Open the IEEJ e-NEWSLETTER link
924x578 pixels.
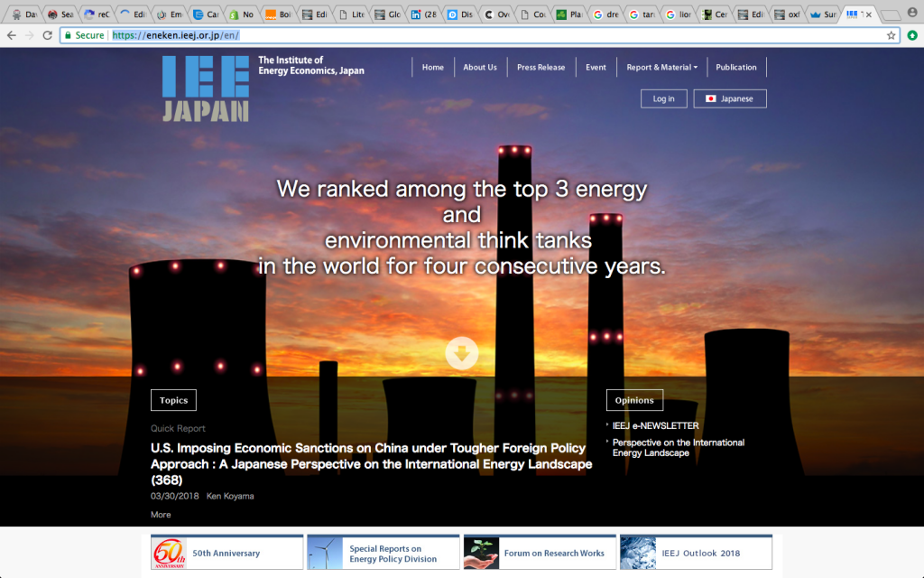(655, 426)
